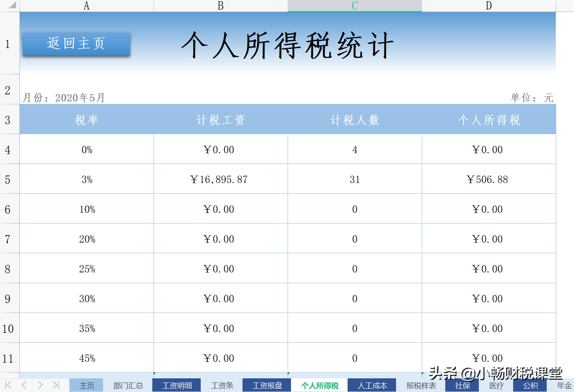574x392 pixels.
Task: Open the 部门汇总 sheet
Action: (x=129, y=385)
